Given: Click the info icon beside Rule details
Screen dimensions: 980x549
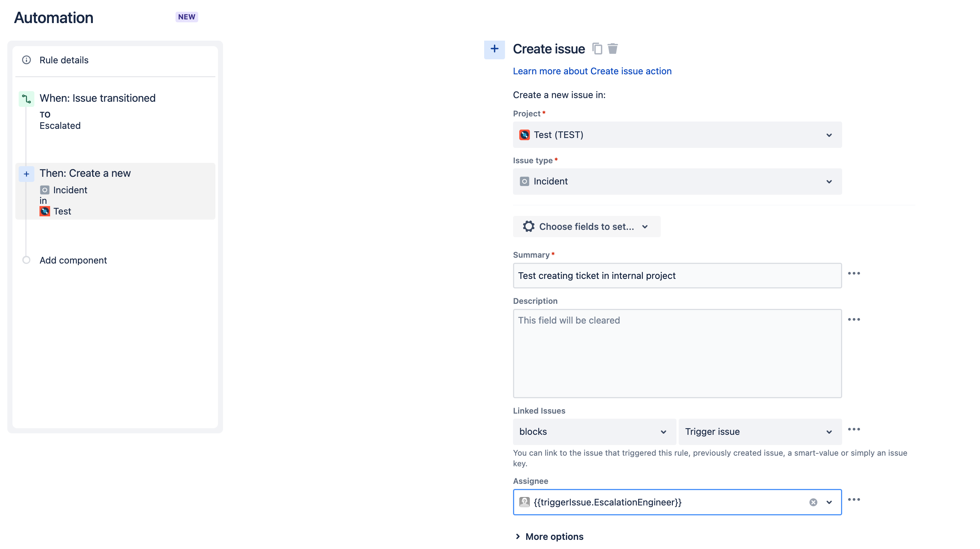Looking at the screenshot, I should tap(26, 60).
